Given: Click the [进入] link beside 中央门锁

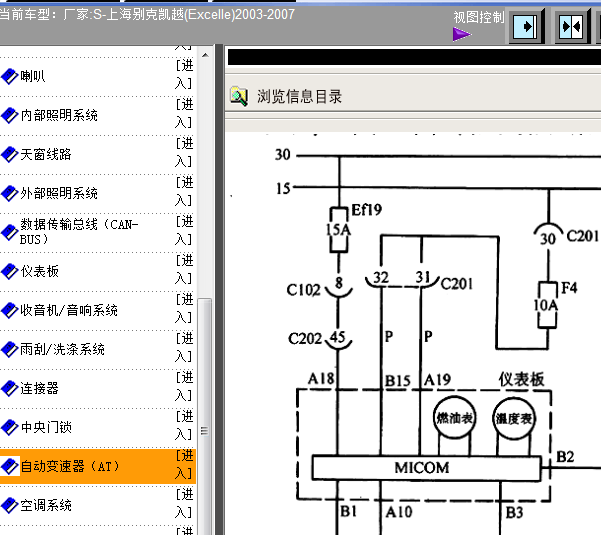Looking at the screenshot, I should click(x=184, y=425).
